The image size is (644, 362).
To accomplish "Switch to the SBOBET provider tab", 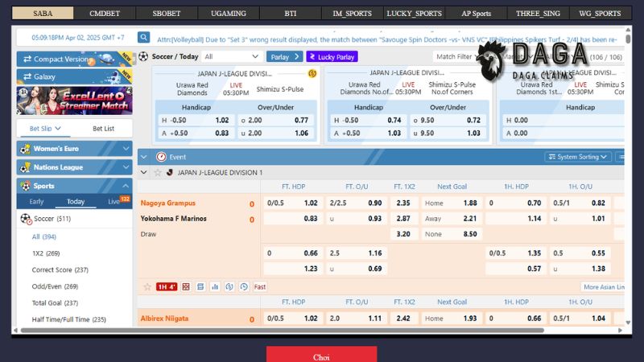I will coord(167,14).
